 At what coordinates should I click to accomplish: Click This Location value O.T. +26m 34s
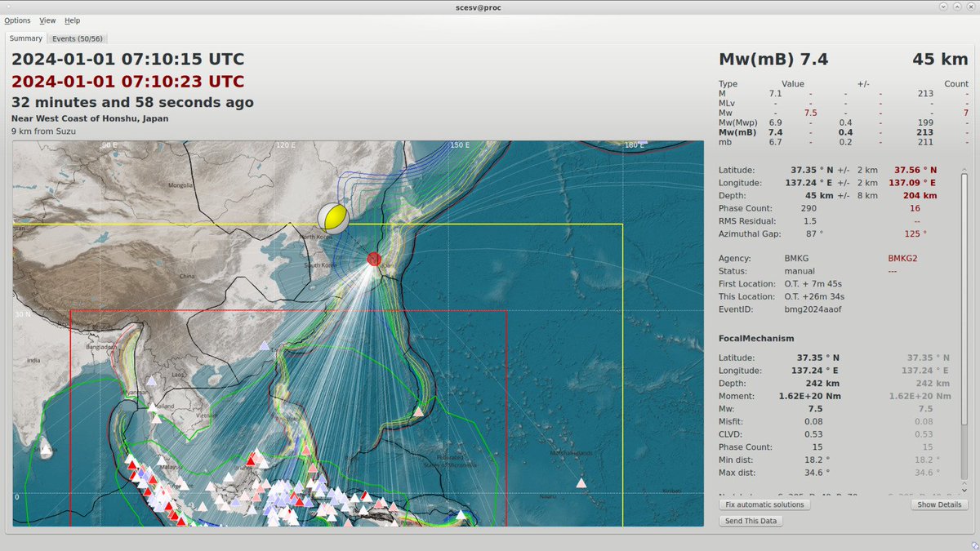point(814,296)
